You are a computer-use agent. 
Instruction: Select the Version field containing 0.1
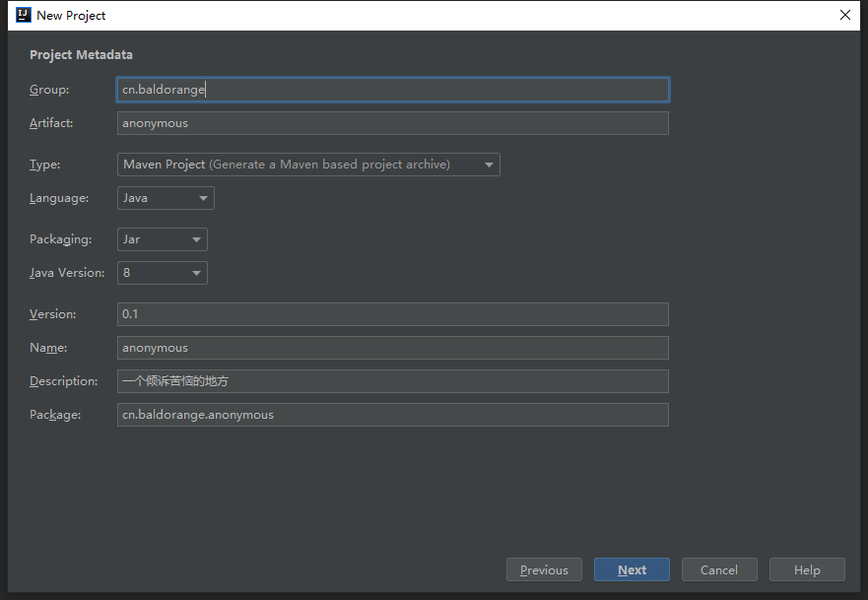(x=392, y=314)
